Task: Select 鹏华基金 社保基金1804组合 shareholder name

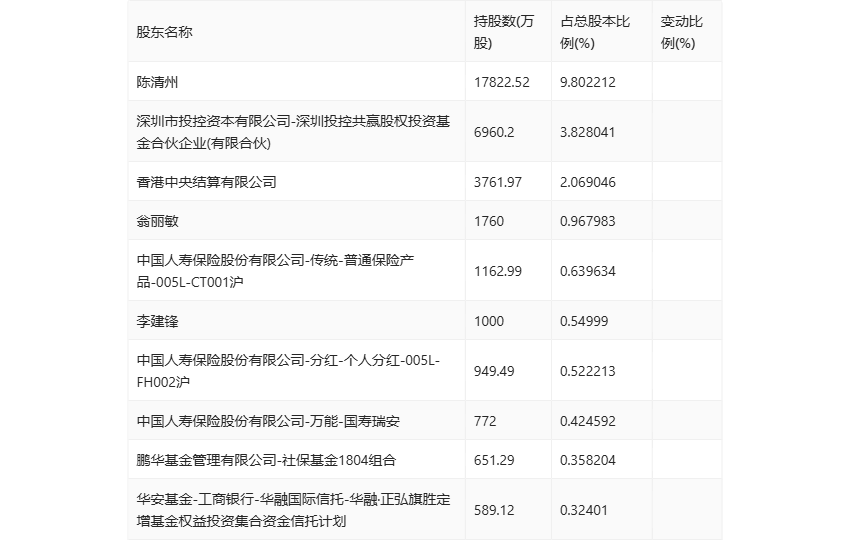Action: [266, 460]
